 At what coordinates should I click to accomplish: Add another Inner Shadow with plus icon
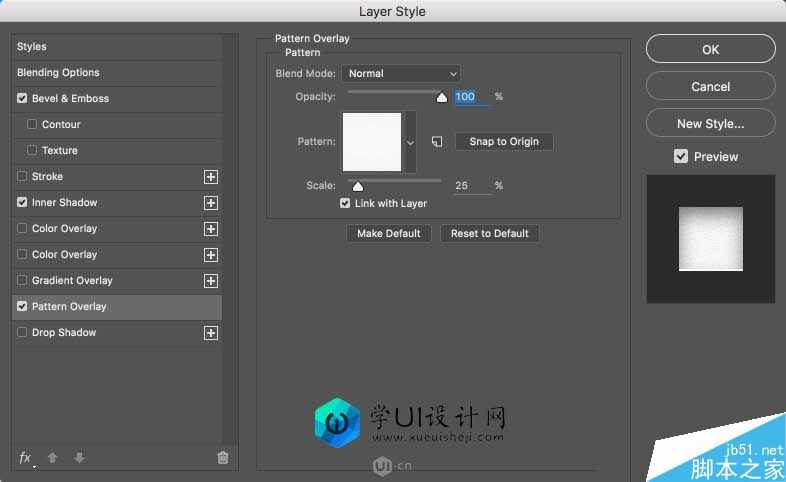(211, 203)
